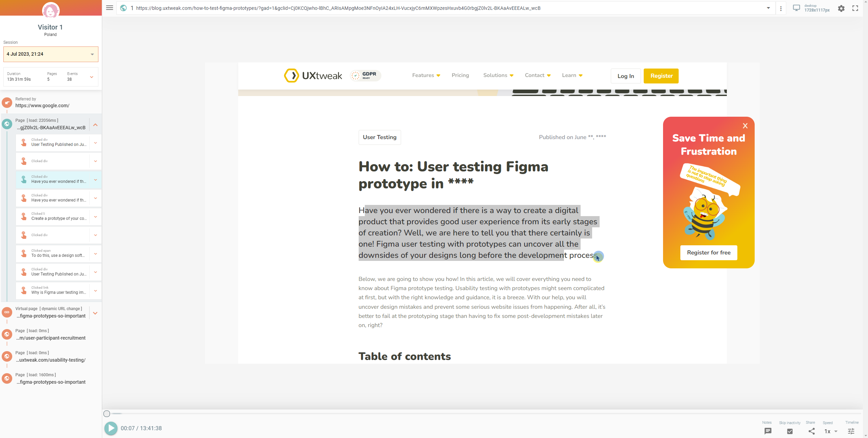868x438 pixels.
Task: Click the hand icon of 'Clicked li' event
Action: (x=24, y=216)
